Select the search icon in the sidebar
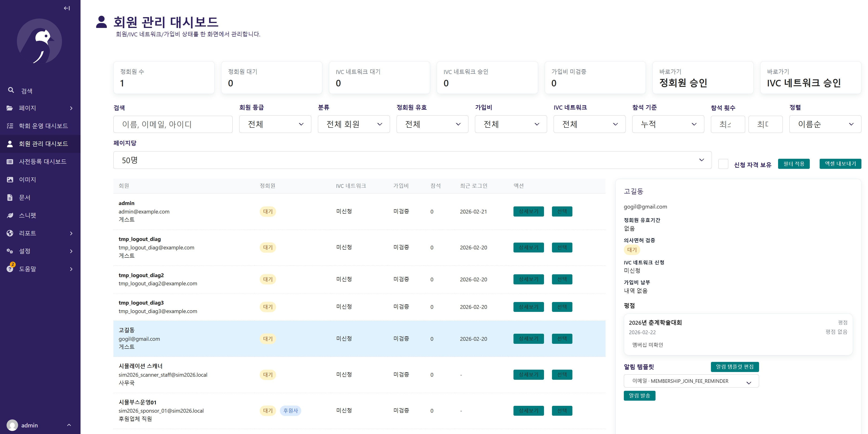The image size is (868, 434). point(11,90)
